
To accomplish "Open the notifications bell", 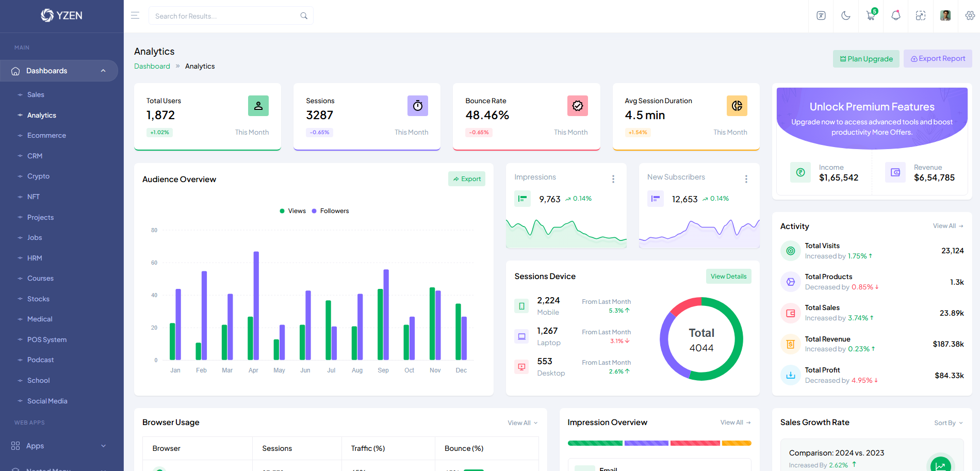I will point(896,15).
